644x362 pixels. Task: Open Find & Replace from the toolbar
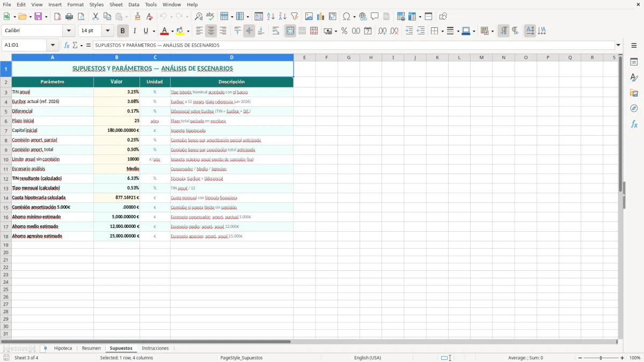(199, 17)
